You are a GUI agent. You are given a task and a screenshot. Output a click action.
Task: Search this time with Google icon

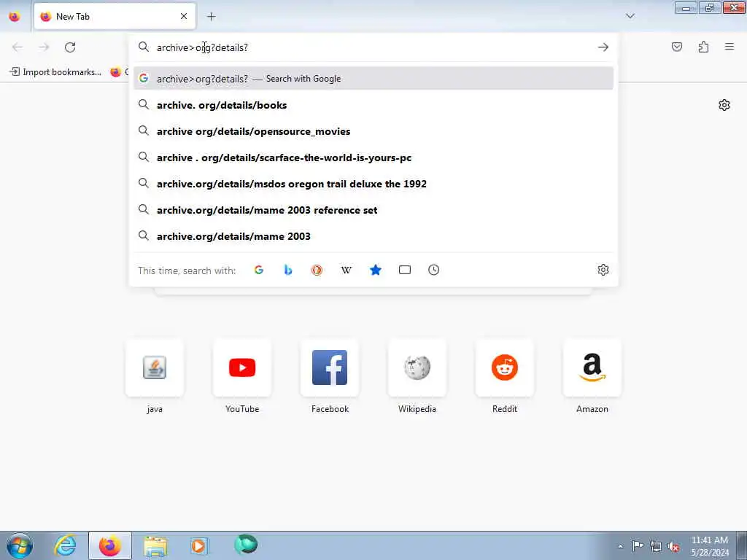(x=259, y=270)
